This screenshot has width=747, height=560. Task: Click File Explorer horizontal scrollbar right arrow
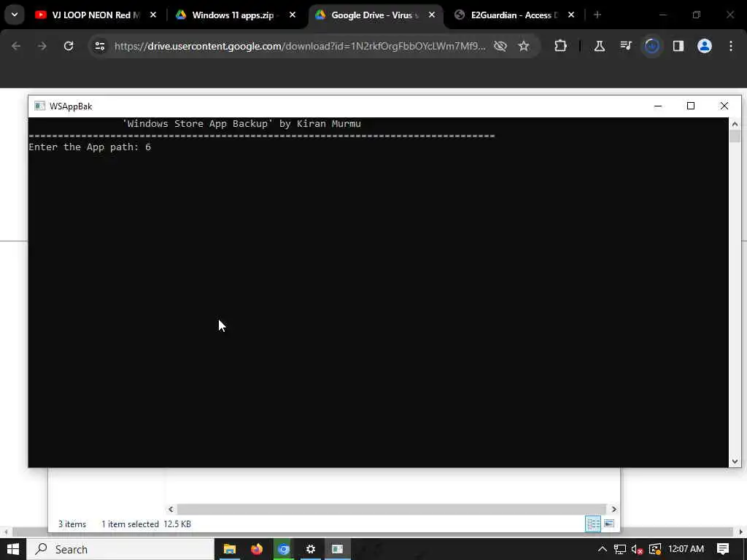[x=614, y=509]
